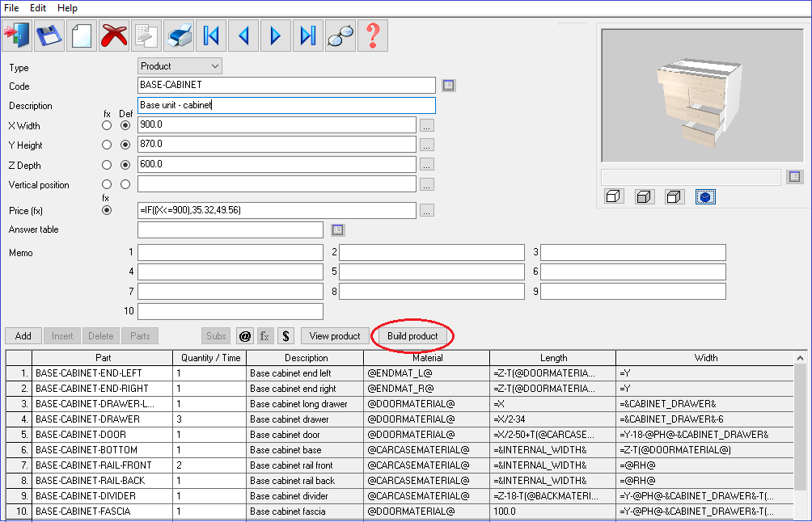
Task: Click the list icon beside the preview name field
Action: 795,177
